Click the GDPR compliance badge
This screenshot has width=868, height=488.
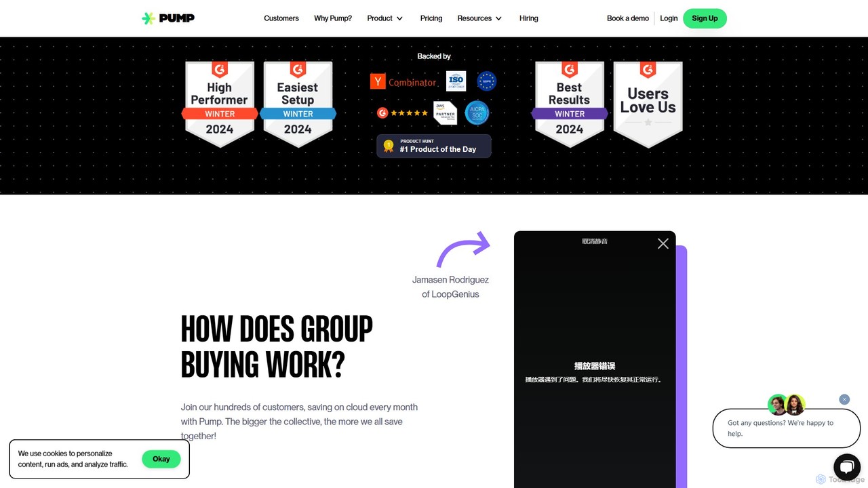pyautogui.click(x=486, y=81)
